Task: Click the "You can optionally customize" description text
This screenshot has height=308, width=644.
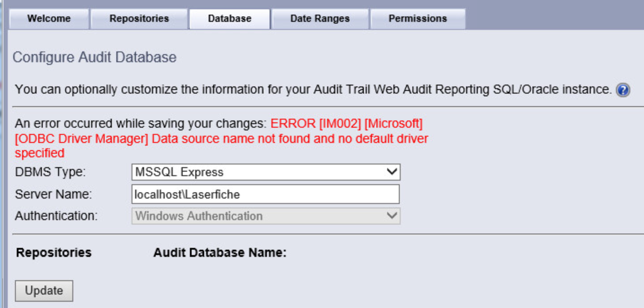Action: click(x=312, y=90)
